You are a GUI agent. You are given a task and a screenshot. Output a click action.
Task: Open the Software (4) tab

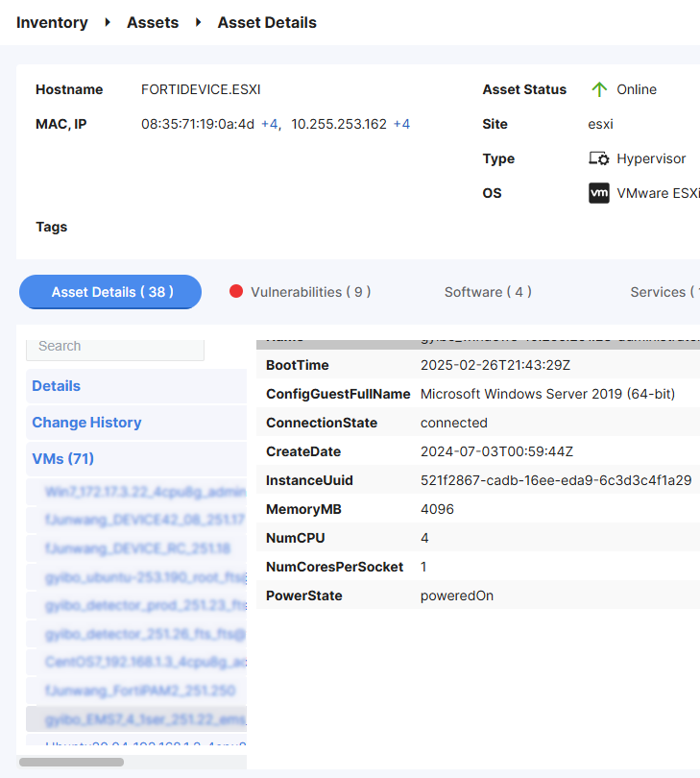pyautogui.click(x=488, y=292)
